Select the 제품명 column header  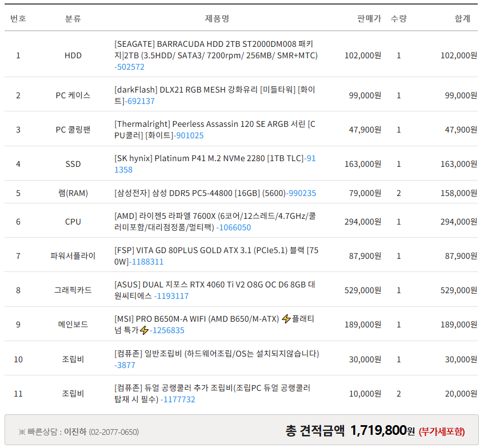(x=217, y=19)
